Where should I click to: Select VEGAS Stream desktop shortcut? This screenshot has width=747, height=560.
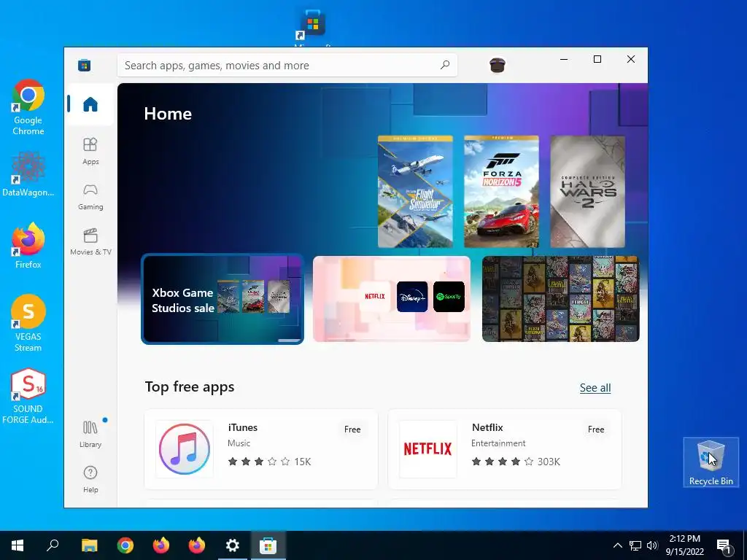pos(28,323)
